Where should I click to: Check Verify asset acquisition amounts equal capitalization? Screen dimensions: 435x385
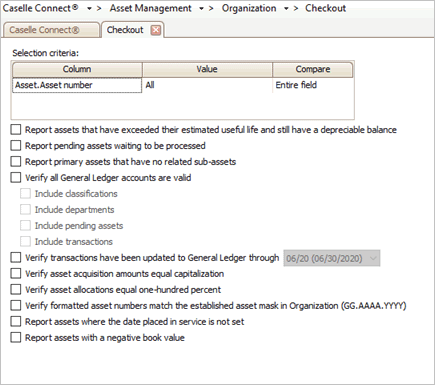(16, 274)
